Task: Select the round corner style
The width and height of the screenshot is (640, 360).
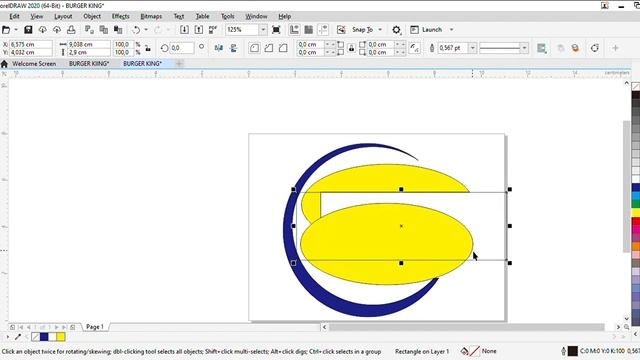Action: coord(254,48)
